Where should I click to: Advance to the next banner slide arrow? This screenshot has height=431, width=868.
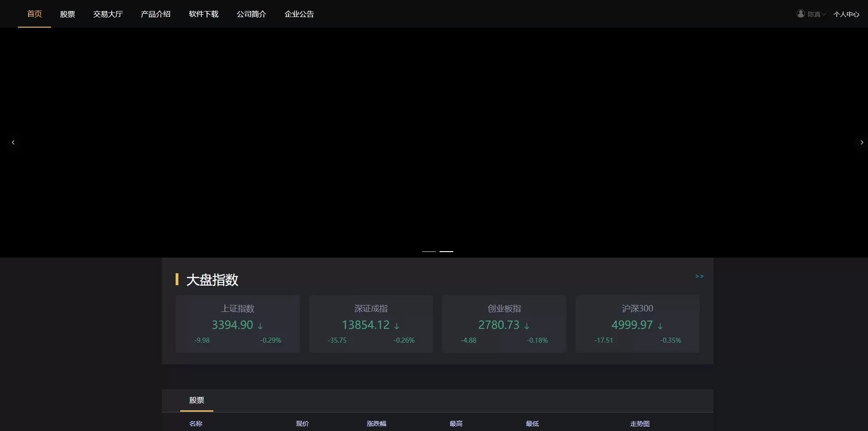(862, 143)
